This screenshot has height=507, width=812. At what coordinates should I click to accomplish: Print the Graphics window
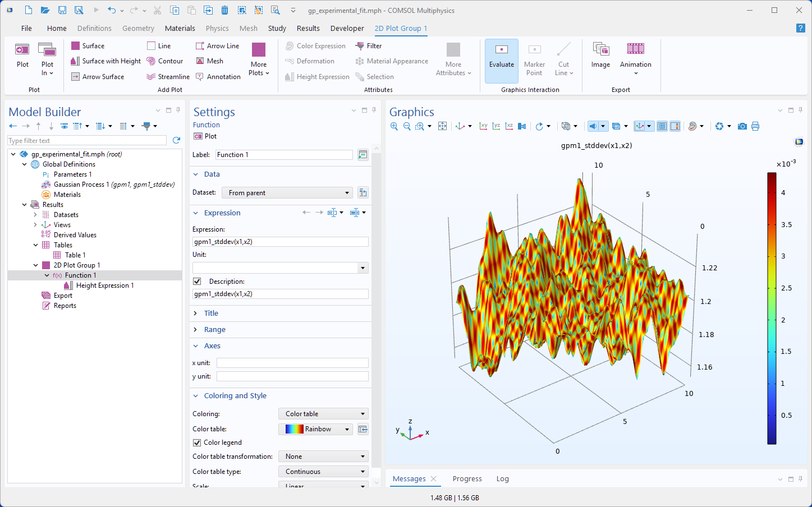pos(755,126)
